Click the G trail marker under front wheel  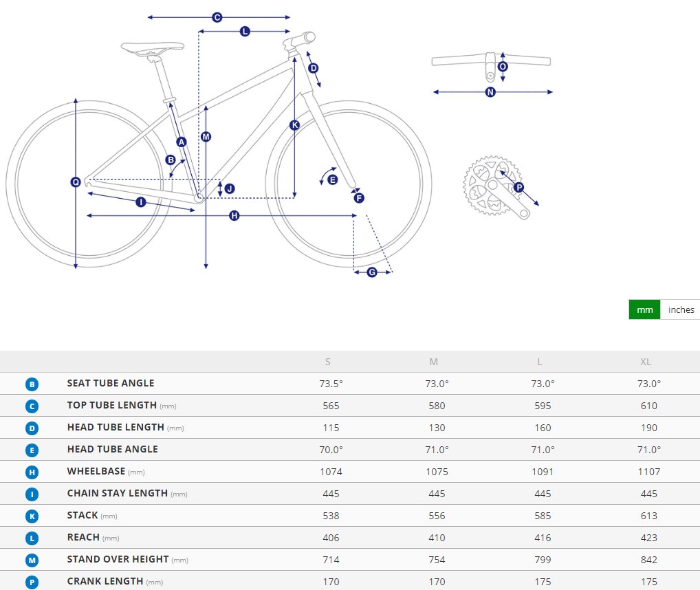[x=372, y=272]
